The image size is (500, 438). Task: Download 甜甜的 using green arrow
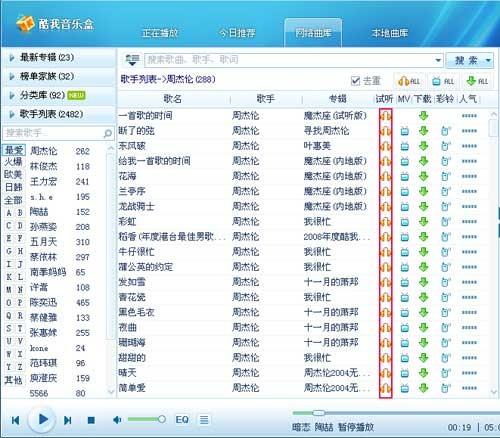(x=423, y=358)
